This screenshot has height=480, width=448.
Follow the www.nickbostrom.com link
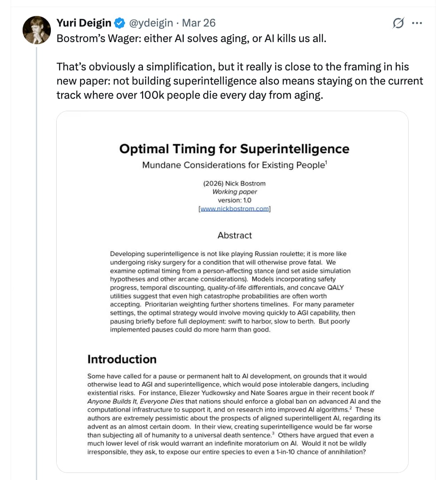tap(235, 209)
